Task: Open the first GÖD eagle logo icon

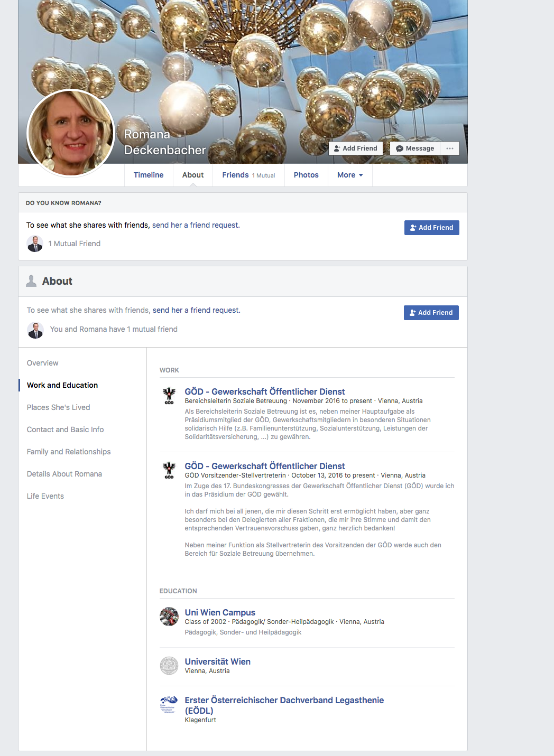Action: pyautogui.click(x=169, y=396)
